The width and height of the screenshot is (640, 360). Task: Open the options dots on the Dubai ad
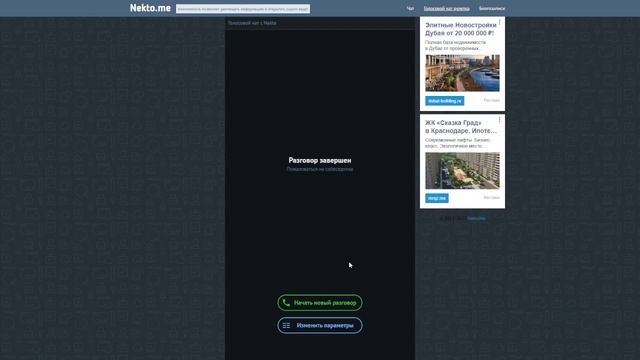coord(500,22)
